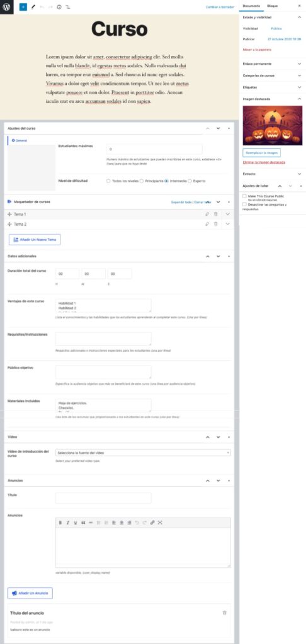This screenshot has width=306, height=644.
Task: Toggle fullscreen in the Anuncios editor
Action: pyautogui.click(x=160, y=523)
